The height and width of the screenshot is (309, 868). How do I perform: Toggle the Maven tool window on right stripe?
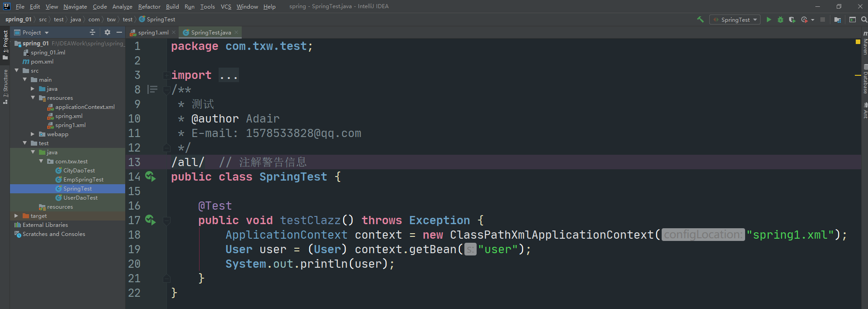(x=865, y=43)
